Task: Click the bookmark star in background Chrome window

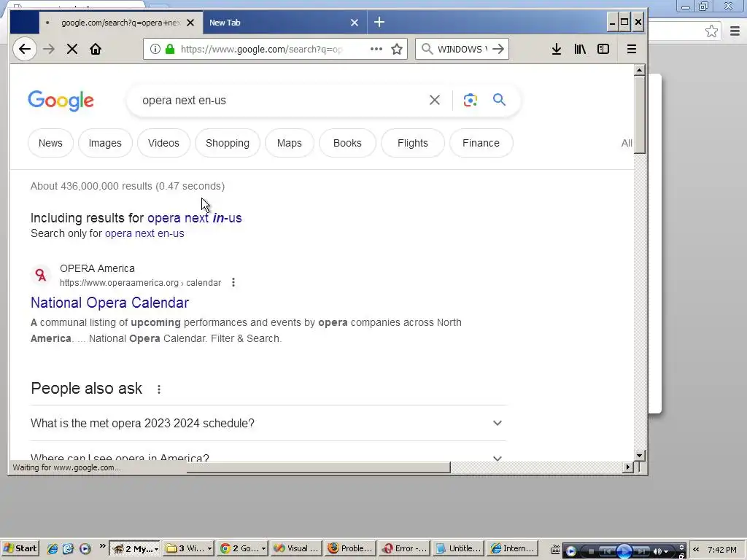Action: (711, 31)
